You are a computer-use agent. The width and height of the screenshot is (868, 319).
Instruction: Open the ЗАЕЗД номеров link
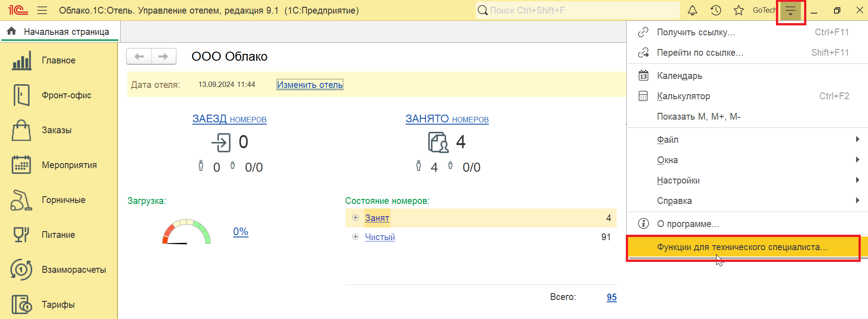(229, 119)
